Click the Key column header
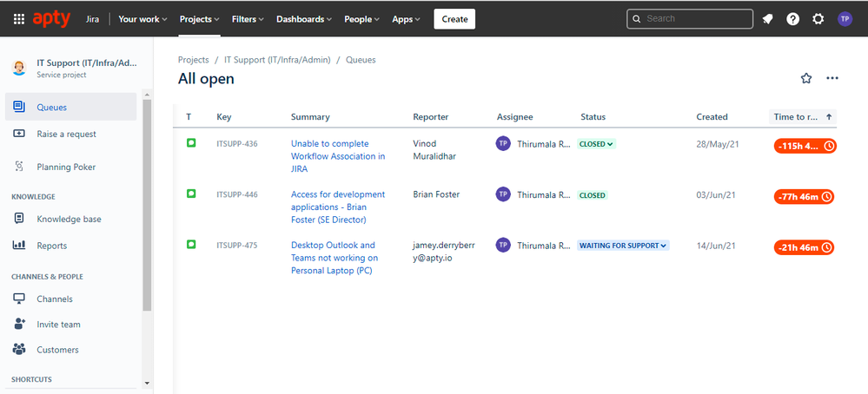Image resolution: width=868 pixels, height=394 pixels. (x=224, y=116)
